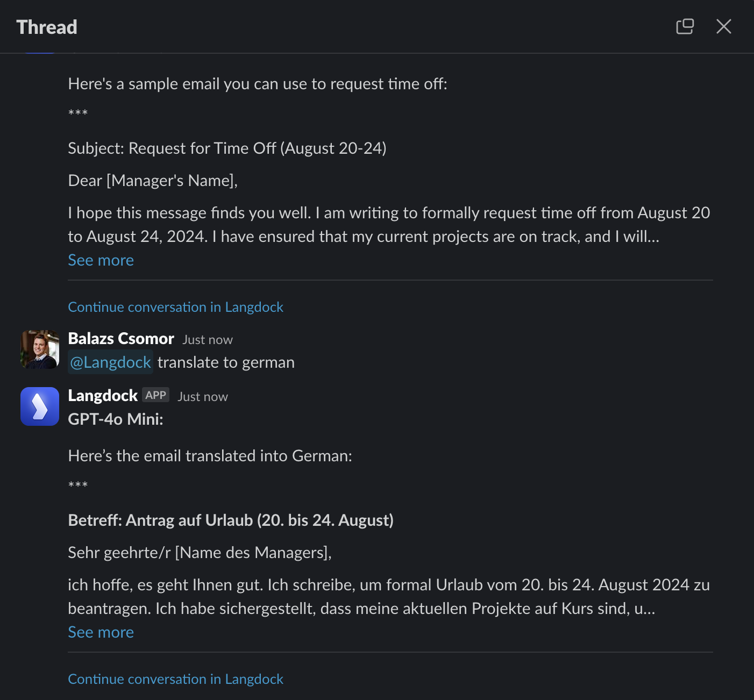Open first Continue conversation in Langdock link
This screenshot has height=700, width=754.
(x=175, y=307)
